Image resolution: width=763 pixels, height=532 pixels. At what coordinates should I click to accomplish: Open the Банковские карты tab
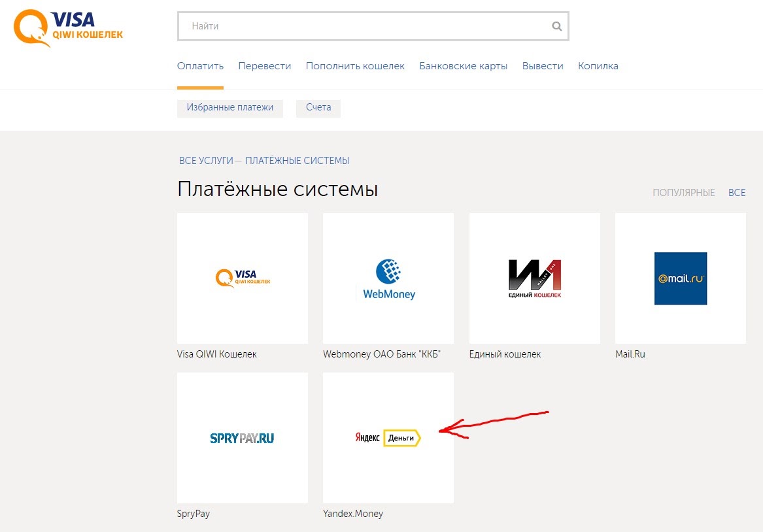pos(464,66)
